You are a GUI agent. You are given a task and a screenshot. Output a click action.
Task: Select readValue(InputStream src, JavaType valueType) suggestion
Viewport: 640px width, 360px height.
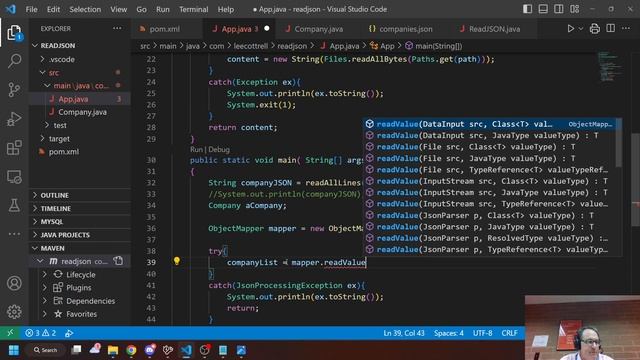[490, 192]
